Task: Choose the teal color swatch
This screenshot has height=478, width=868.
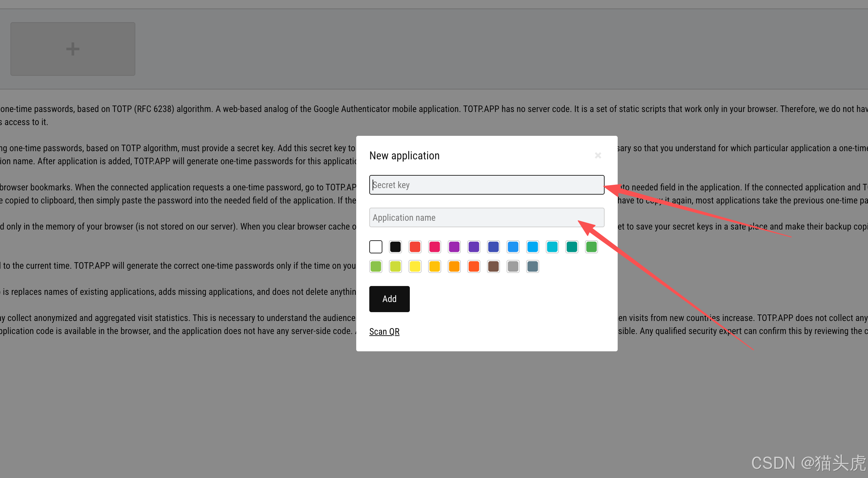Action: click(x=572, y=247)
